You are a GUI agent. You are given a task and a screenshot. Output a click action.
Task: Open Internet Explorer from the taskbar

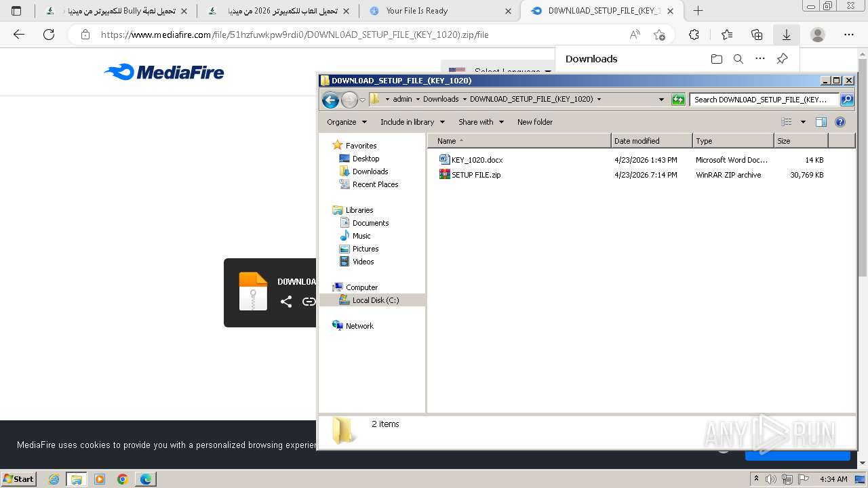coord(54,479)
